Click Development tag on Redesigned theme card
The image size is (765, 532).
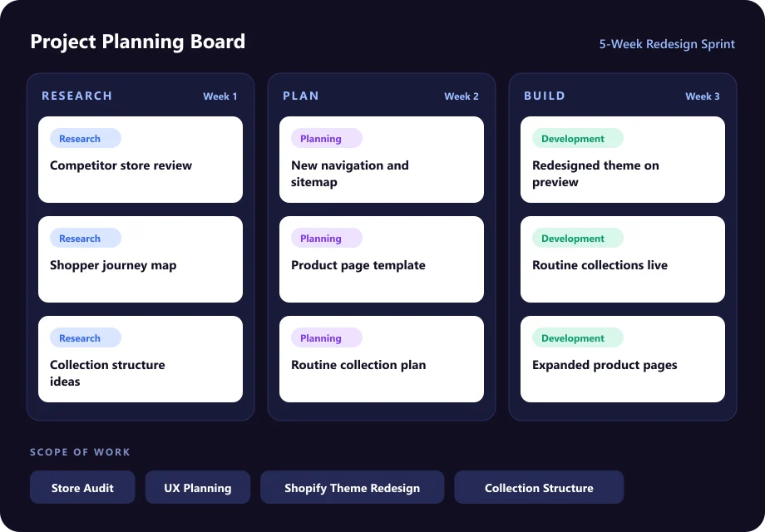578,138
